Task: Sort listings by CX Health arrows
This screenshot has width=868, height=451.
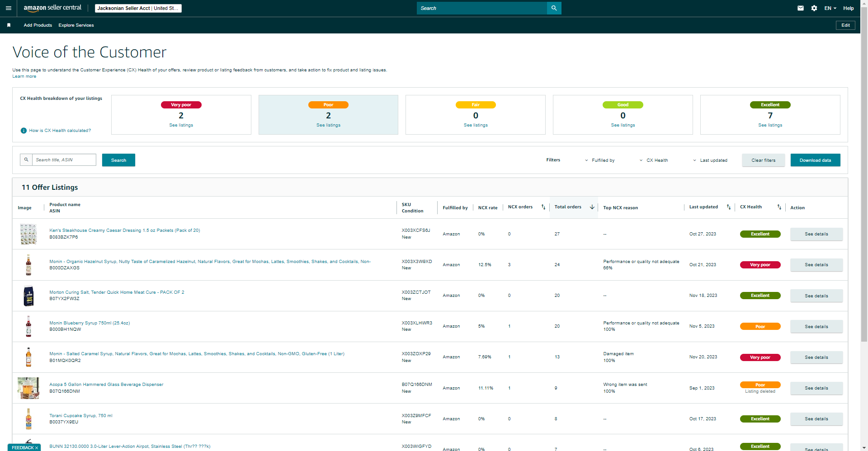Action: 779,207
